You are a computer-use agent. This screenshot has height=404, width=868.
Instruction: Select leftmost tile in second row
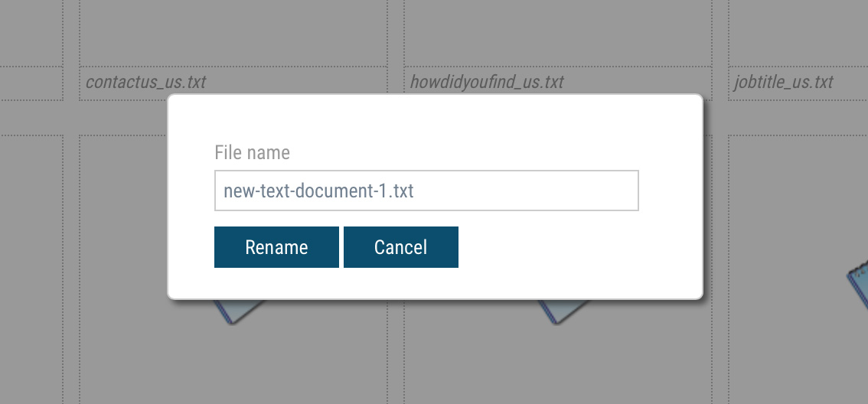(x=31, y=268)
